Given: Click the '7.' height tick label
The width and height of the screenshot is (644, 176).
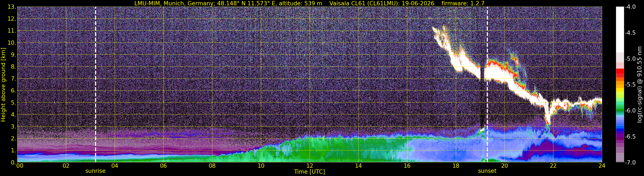Looking at the screenshot, I should [13, 79].
